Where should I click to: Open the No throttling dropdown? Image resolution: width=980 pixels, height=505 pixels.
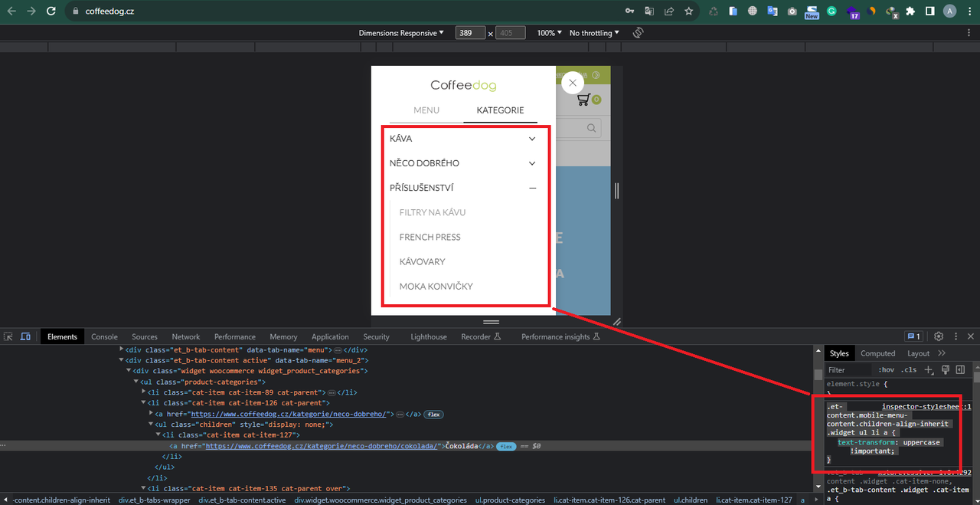594,33
